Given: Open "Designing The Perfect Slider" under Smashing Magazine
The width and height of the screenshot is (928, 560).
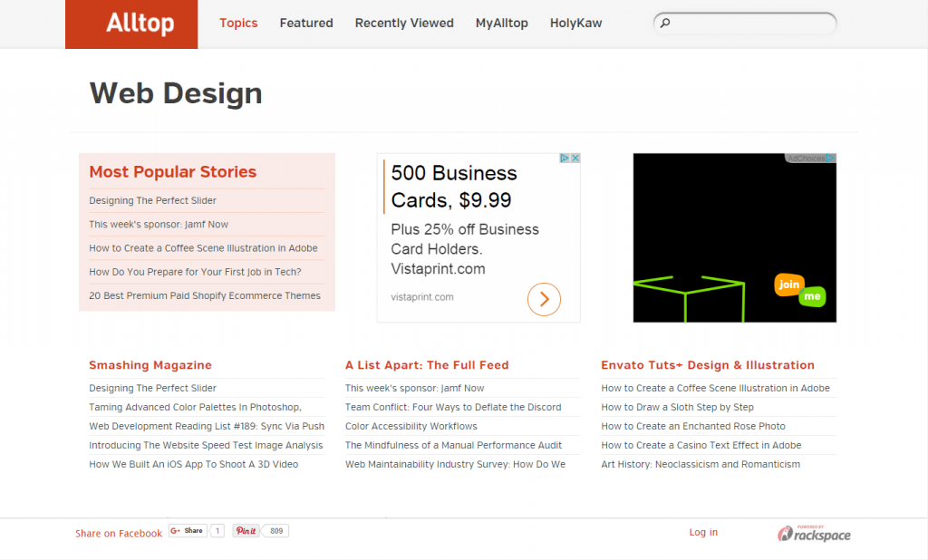Looking at the screenshot, I should [152, 389].
